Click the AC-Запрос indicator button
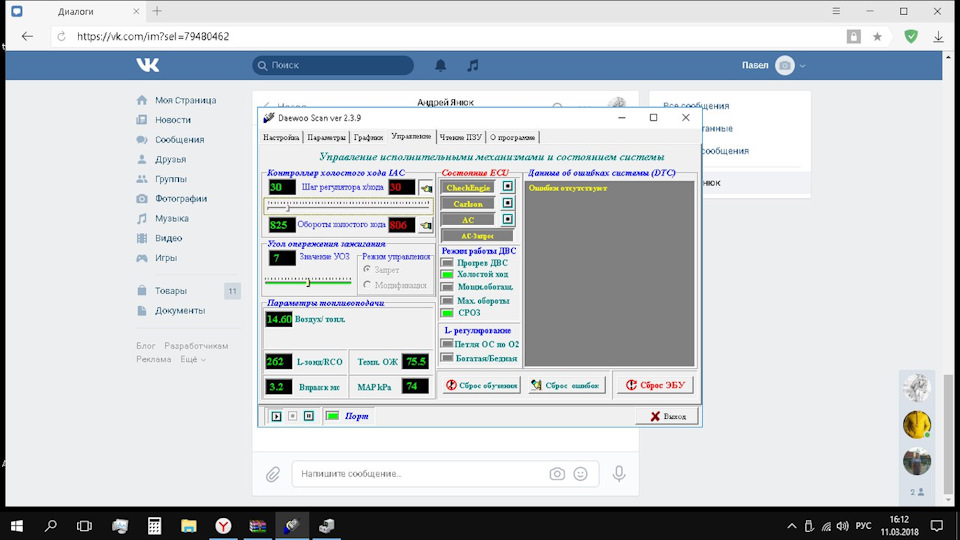The width and height of the screenshot is (960, 540). pyautogui.click(x=477, y=236)
